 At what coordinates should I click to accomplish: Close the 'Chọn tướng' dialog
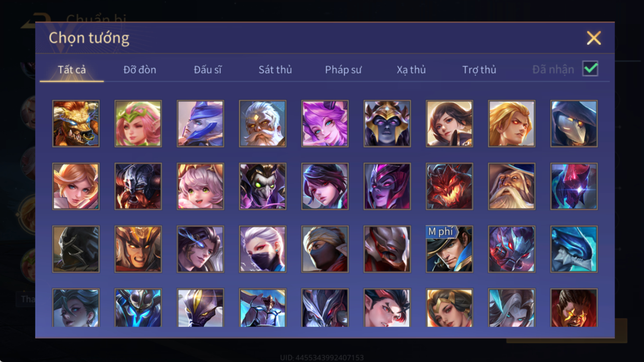594,38
